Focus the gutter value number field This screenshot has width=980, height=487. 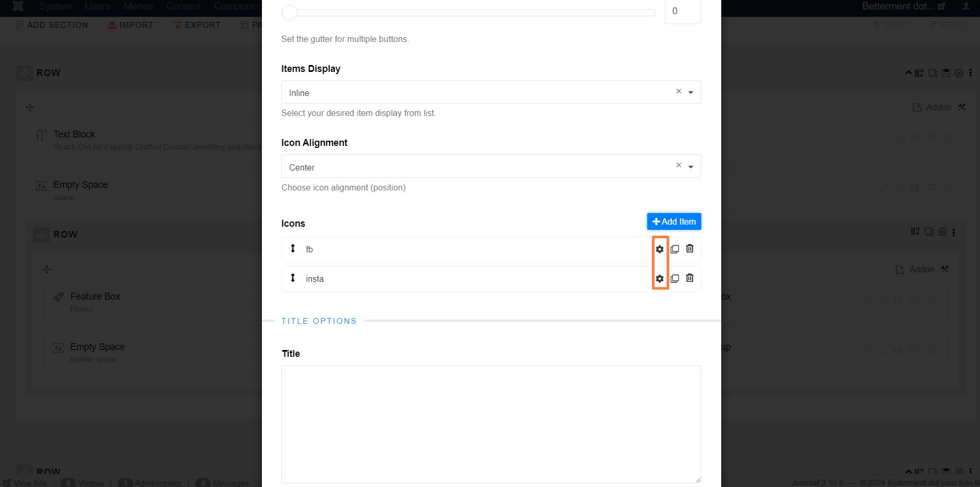(683, 11)
